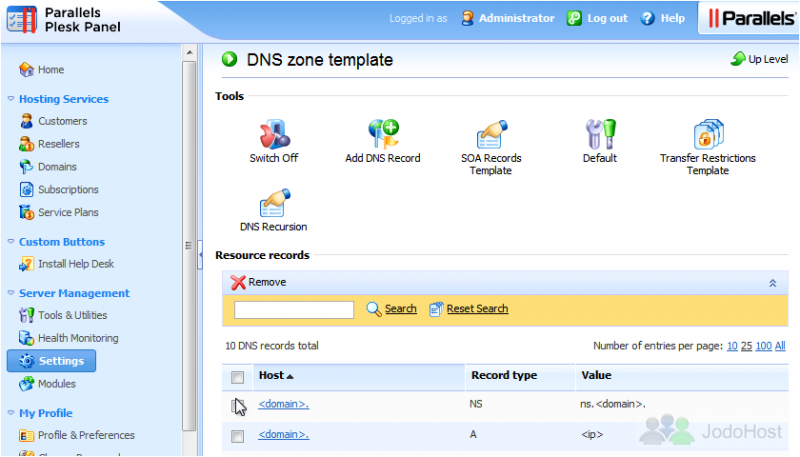Collapse the search bar with double chevron

tap(772, 283)
